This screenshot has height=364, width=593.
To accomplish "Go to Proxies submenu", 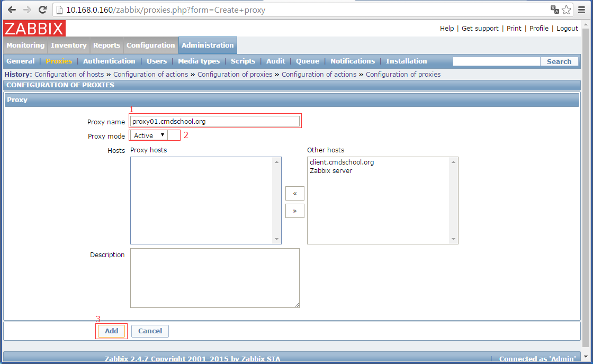I will [x=59, y=61].
